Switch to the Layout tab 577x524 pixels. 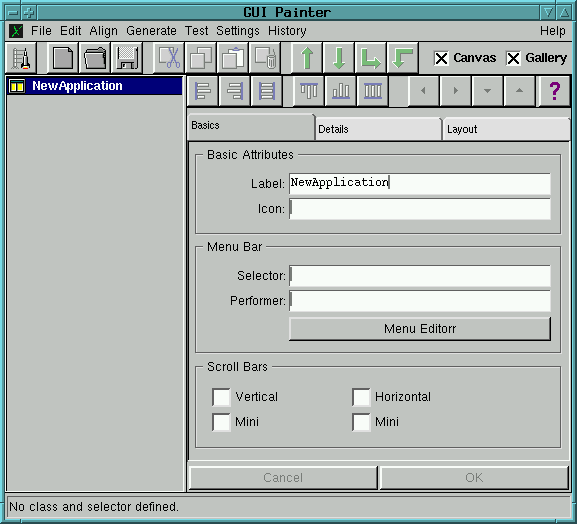tap(506, 129)
